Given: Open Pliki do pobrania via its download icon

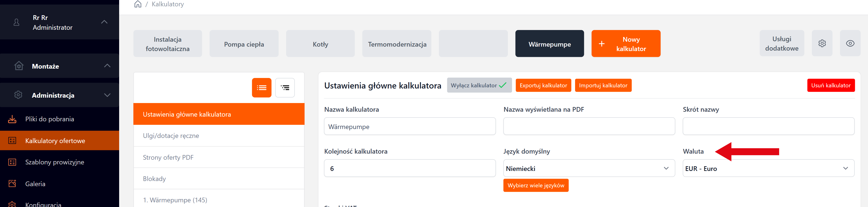Looking at the screenshot, I should point(12,119).
